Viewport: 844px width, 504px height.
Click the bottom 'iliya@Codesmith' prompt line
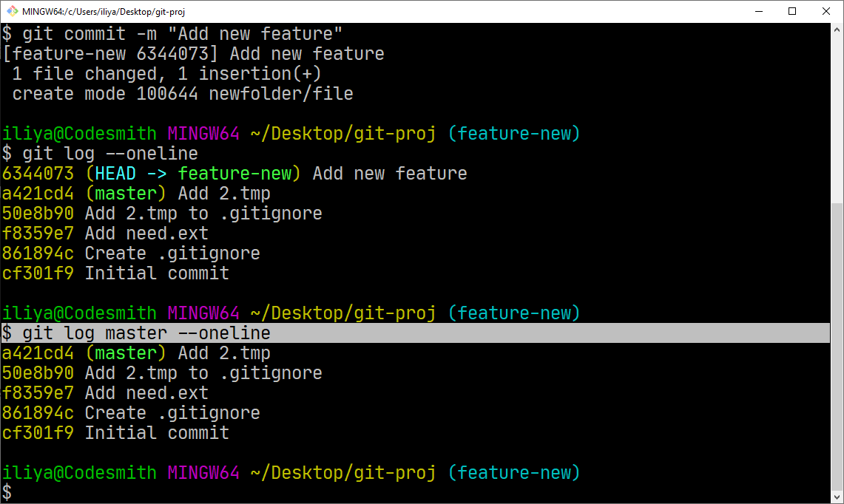coord(291,472)
